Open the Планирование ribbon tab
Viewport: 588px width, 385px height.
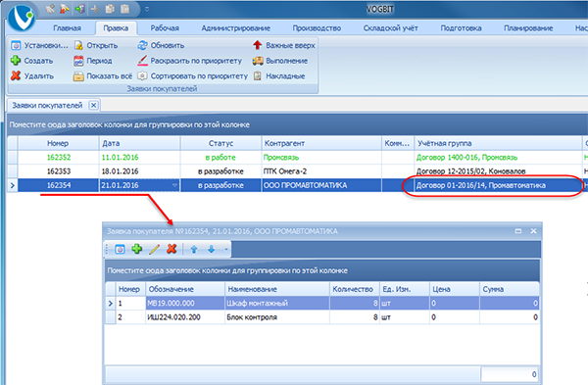528,28
